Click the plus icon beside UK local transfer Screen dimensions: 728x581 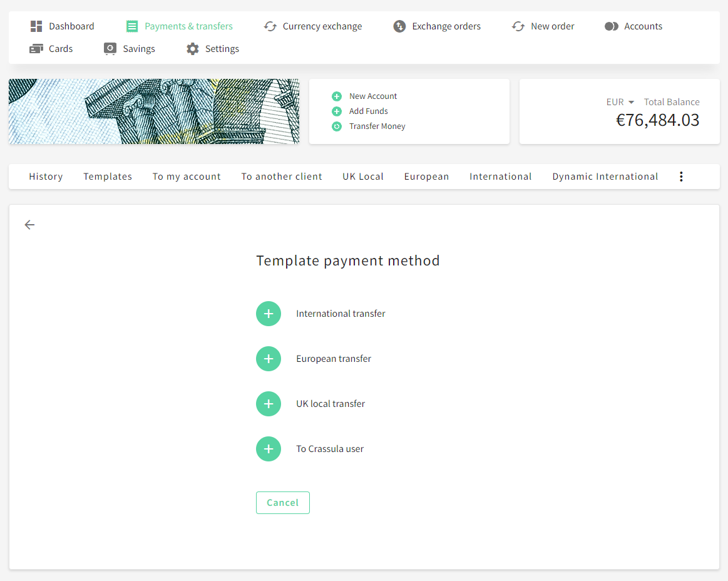[269, 404]
